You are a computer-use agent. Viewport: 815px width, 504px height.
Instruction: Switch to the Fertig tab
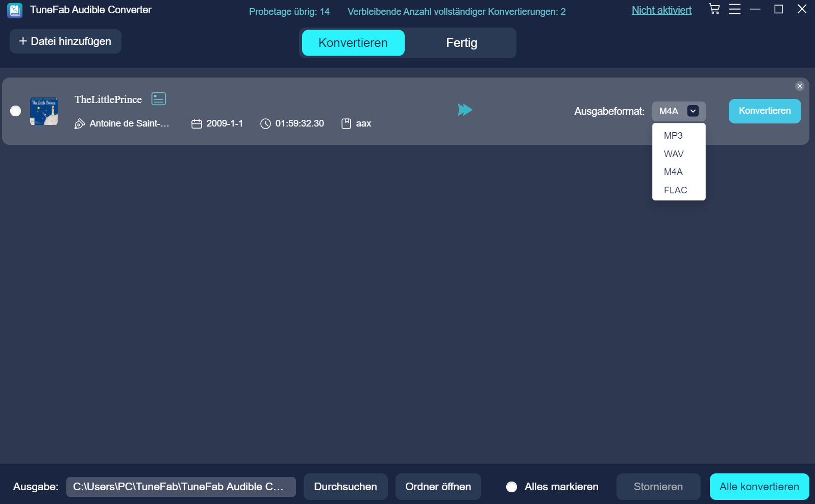(x=462, y=43)
